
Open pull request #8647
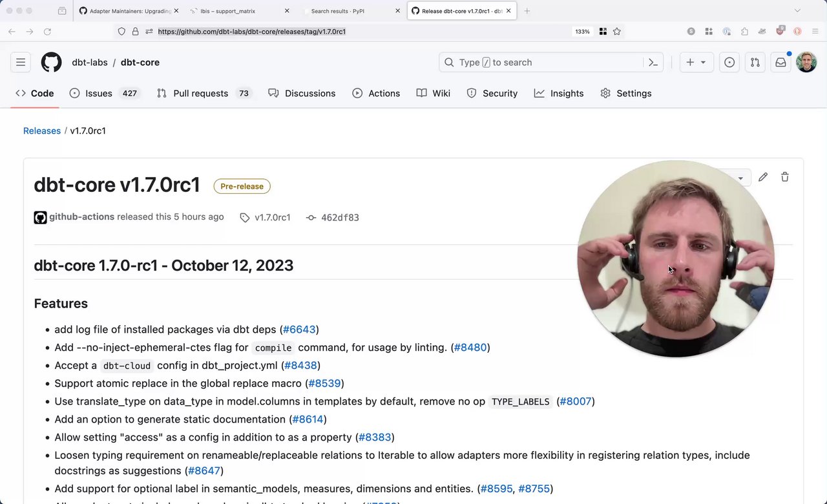(x=204, y=471)
